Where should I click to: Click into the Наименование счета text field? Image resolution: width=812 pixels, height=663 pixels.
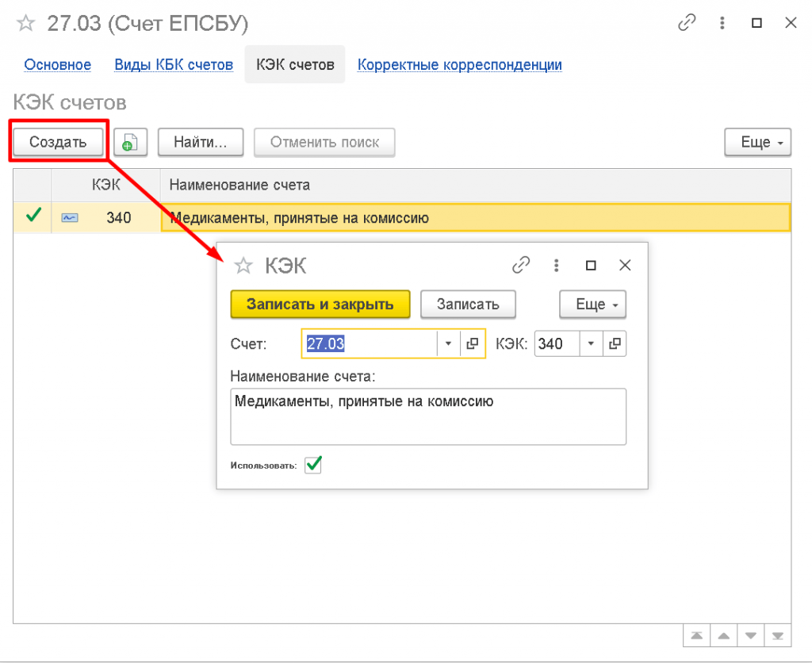(x=428, y=416)
